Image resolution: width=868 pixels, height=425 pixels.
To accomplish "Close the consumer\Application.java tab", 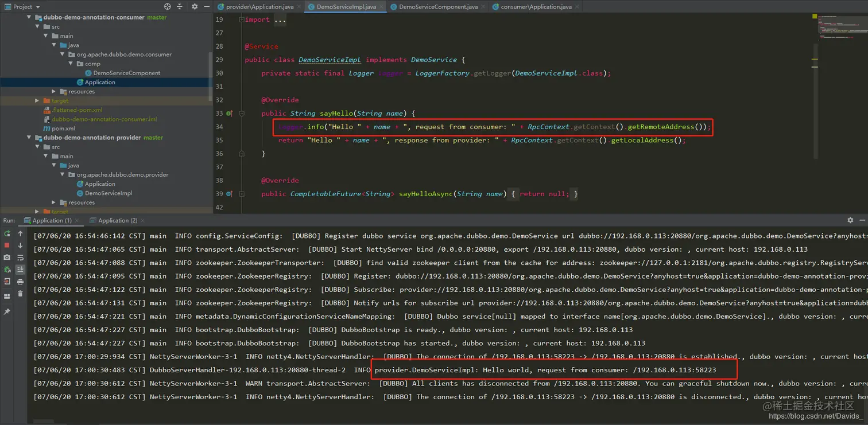I will pyautogui.click(x=577, y=7).
